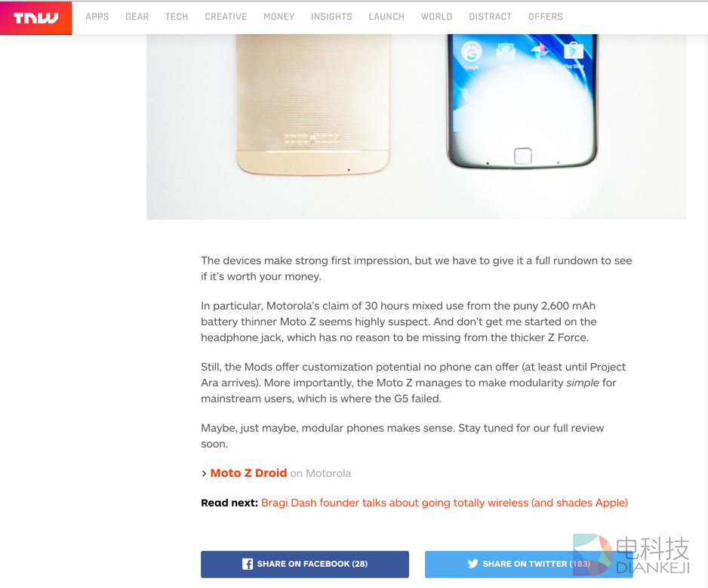Select the Distract nav item
This screenshot has height=588, width=708.
pyautogui.click(x=491, y=17)
